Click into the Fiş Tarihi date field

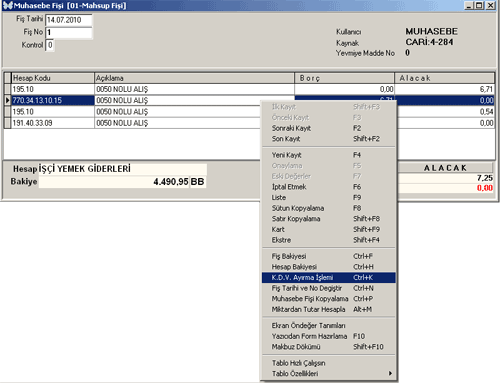point(69,20)
